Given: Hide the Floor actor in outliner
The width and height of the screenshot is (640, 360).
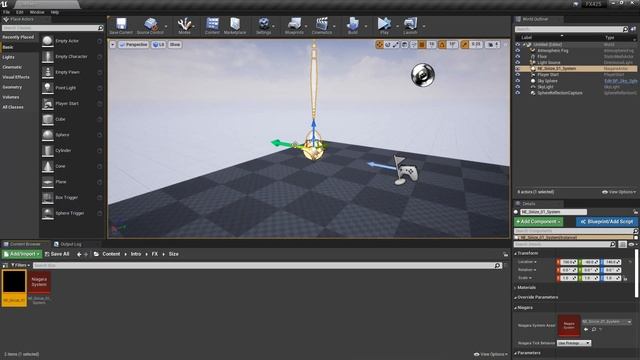Looking at the screenshot, I should [x=518, y=57].
